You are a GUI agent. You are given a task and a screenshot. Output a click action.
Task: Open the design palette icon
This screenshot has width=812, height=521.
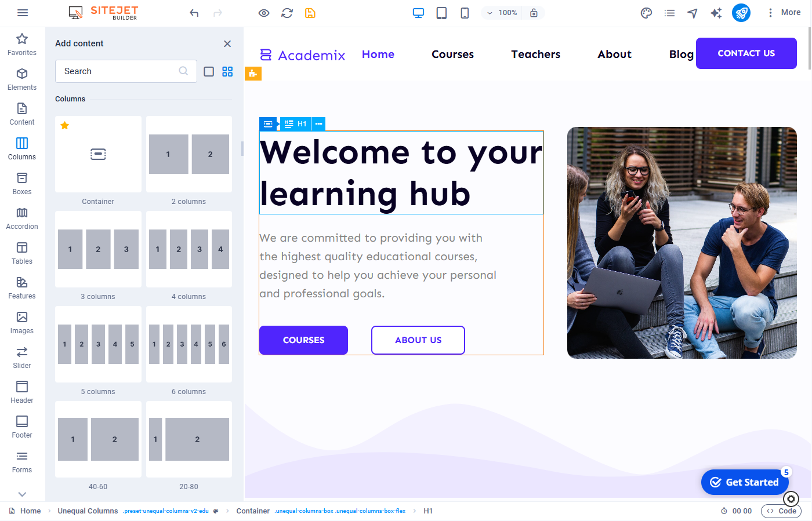pyautogui.click(x=646, y=13)
